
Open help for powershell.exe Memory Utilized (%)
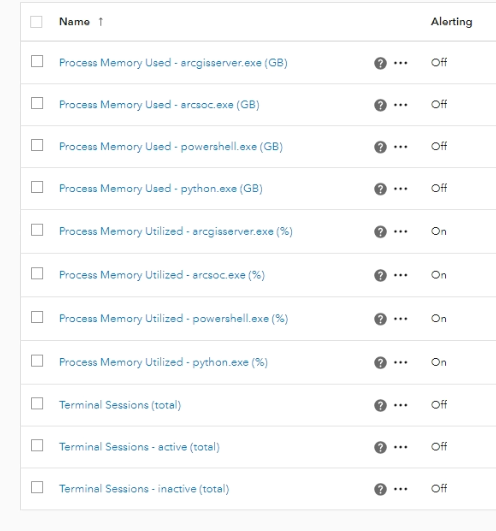click(x=380, y=319)
